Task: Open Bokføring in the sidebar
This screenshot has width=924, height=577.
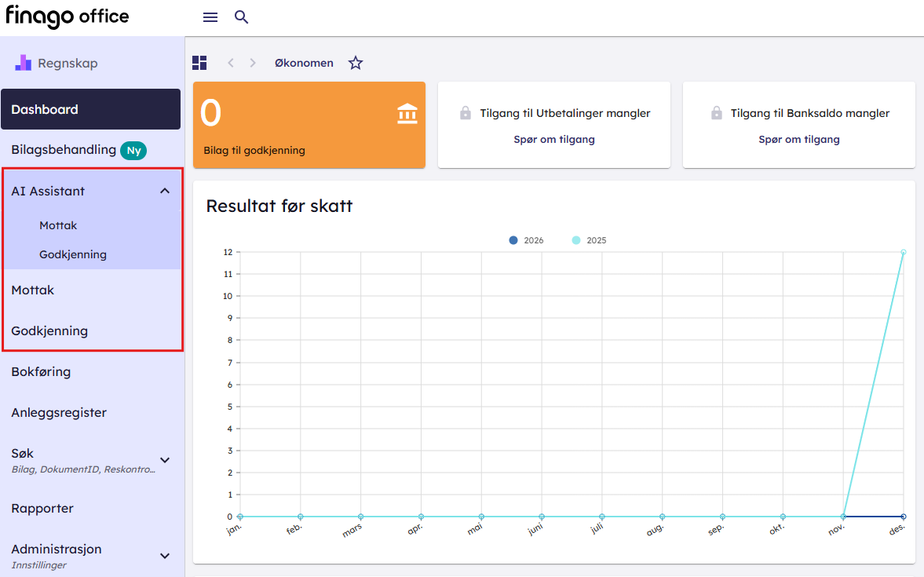Action: click(41, 371)
